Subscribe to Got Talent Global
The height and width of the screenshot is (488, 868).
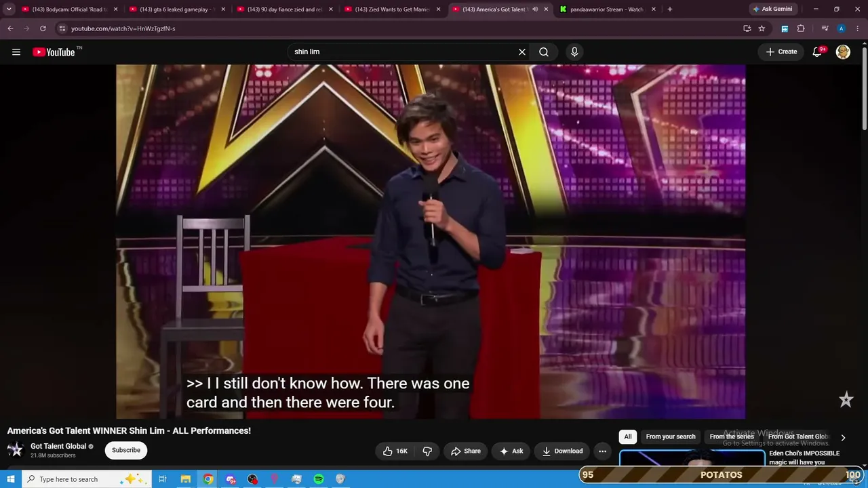126,450
